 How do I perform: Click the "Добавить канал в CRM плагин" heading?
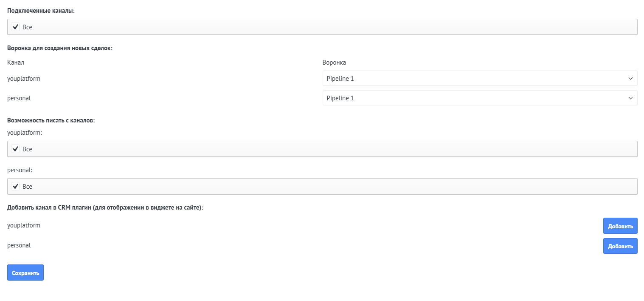(105, 208)
